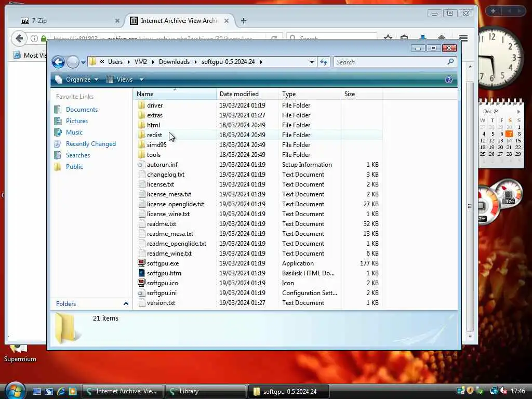Open Documents favorite link
The width and height of the screenshot is (532, 399).
pyautogui.click(x=82, y=110)
